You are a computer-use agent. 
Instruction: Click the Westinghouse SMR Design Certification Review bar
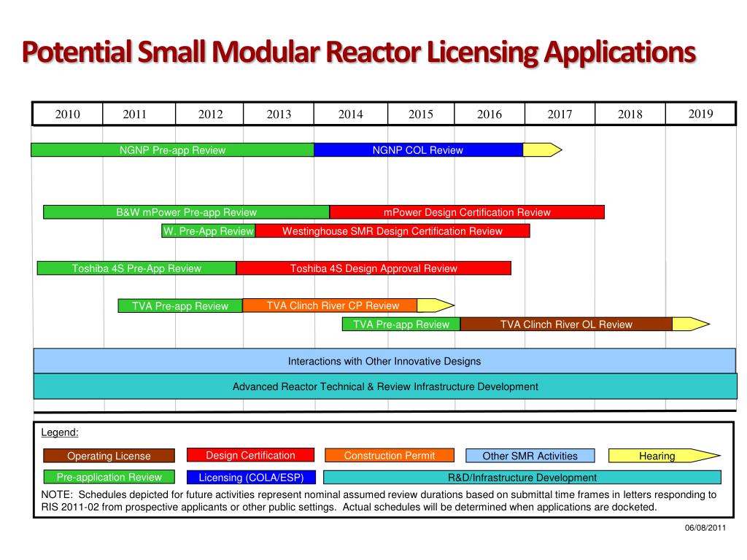(392, 231)
